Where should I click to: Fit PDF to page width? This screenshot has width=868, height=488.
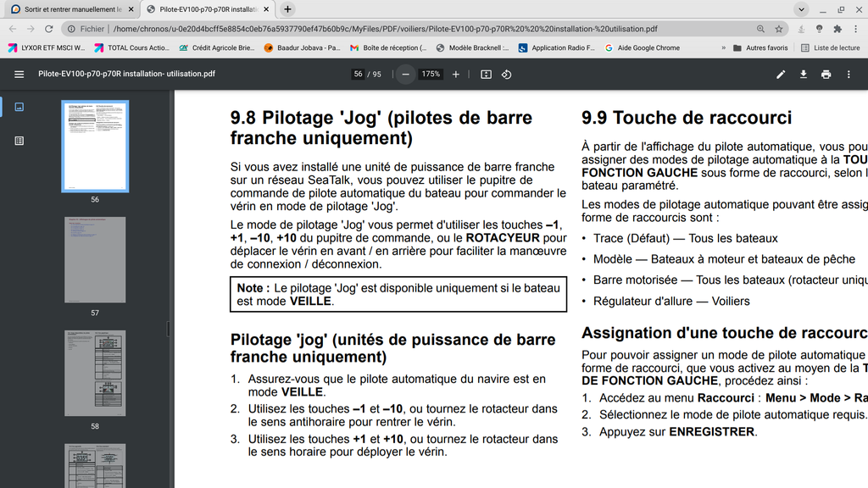click(x=486, y=75)
